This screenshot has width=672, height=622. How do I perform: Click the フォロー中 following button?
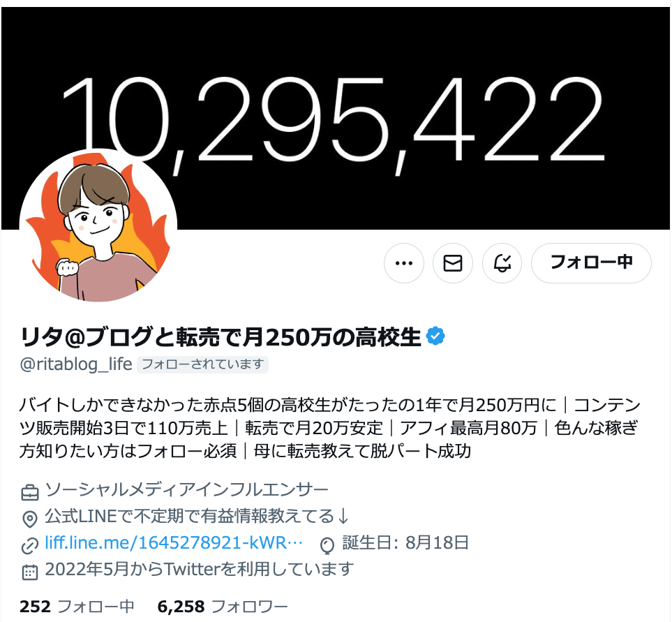click(x=591, y=263)
